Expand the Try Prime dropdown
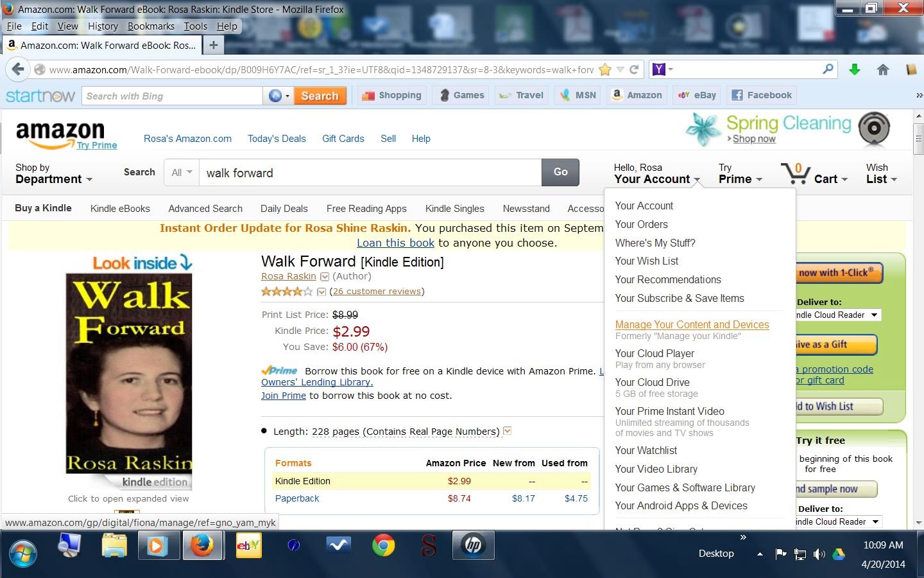924x578 pixels. [x=740, y=173]
